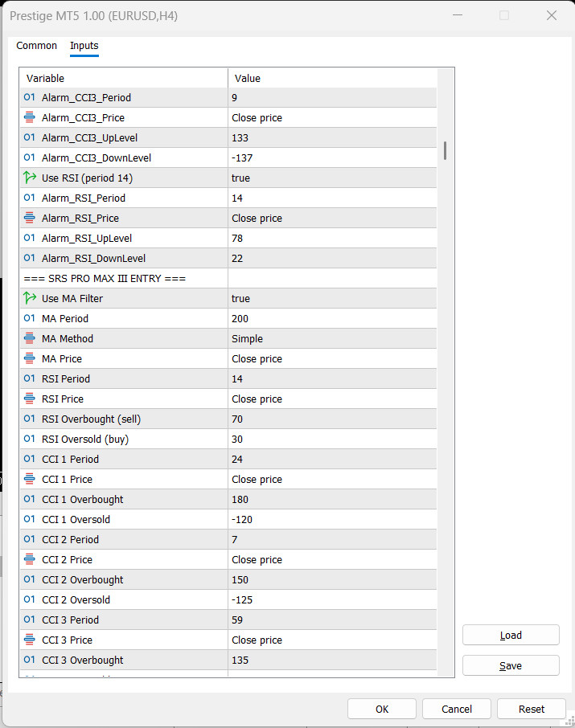Click the Save button

[x=511, y=666]
